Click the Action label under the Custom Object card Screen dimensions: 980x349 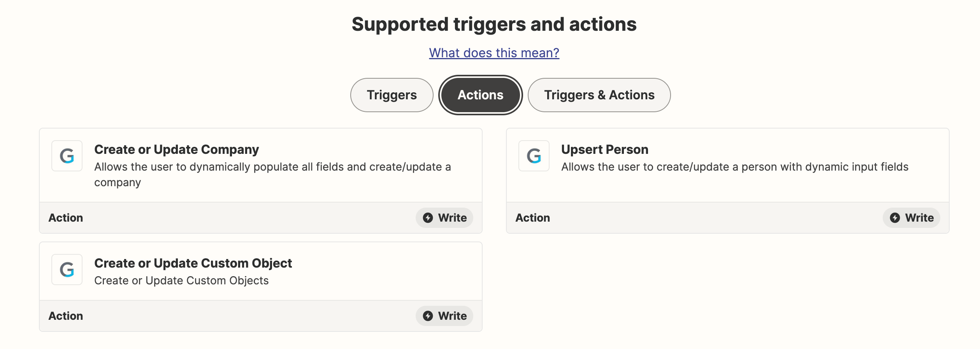tap(66, 316)
